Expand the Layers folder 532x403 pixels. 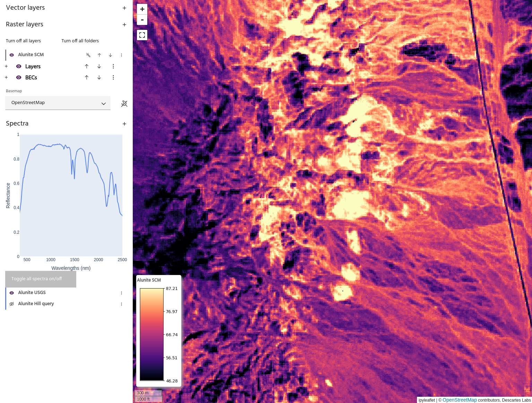pyautogui.click(x=6, y=66)
